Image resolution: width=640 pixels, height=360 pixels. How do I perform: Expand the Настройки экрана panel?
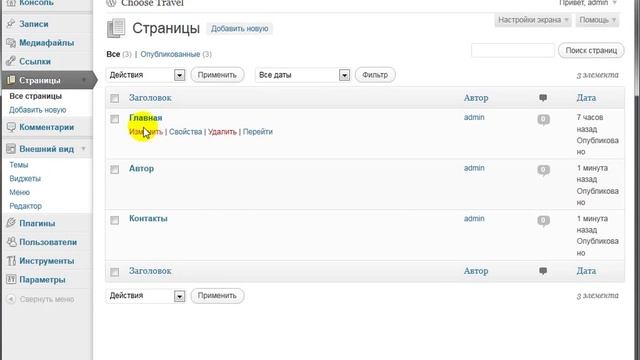click(533, 20)
